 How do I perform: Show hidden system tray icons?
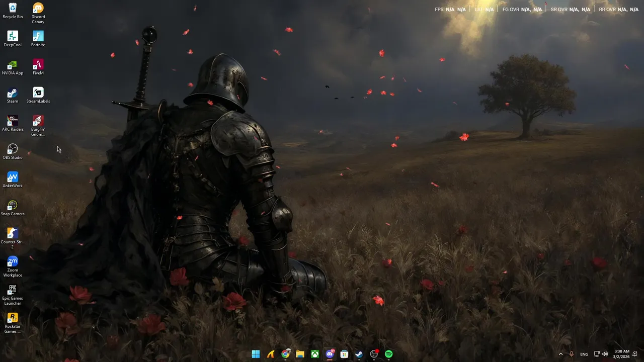click(560, 354)
